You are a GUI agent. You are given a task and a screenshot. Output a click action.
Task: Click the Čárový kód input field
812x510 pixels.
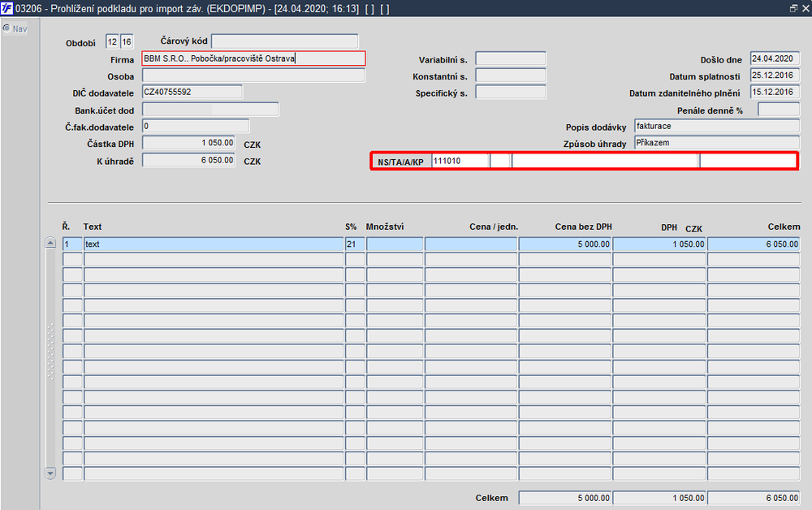tap(285, 41)
